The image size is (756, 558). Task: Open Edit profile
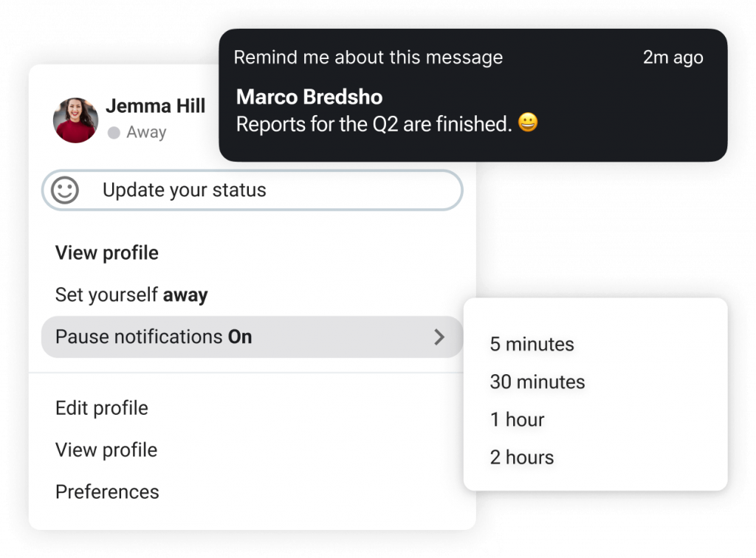click(x=102, y=408)
